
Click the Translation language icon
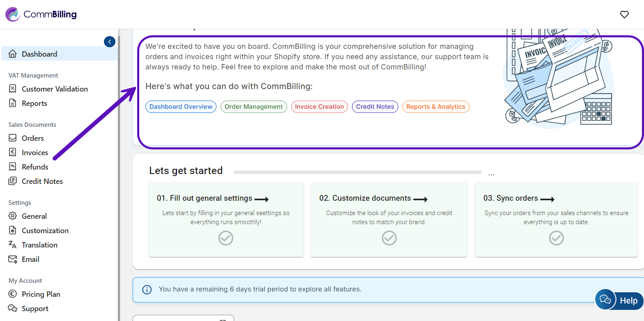[13, 245]
